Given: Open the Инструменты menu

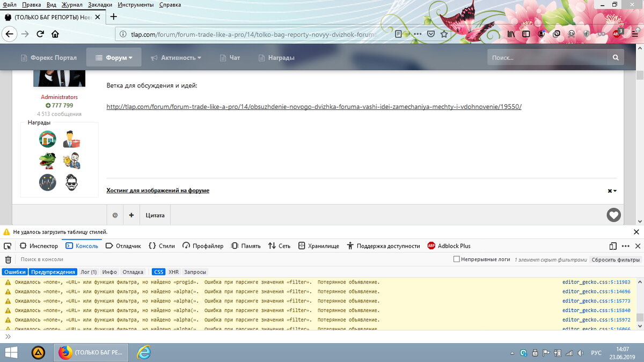Looking at the screenshot, I should coord(136,4).
